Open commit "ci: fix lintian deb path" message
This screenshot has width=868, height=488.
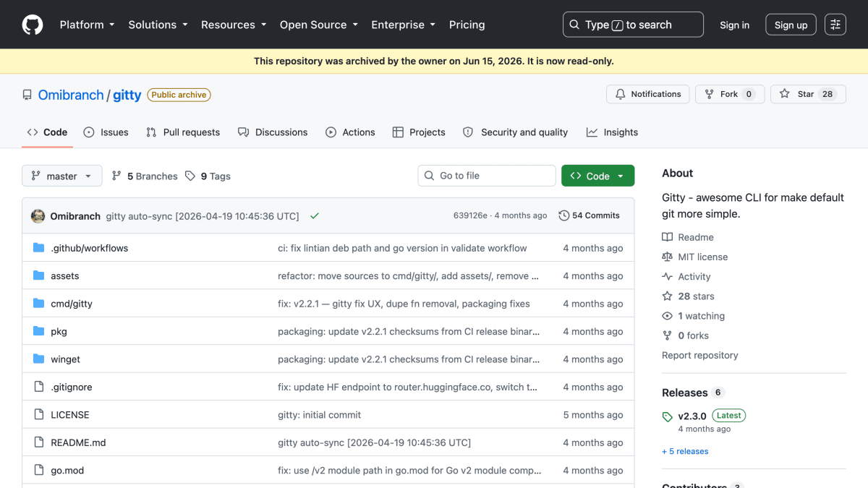click(402, 248)
